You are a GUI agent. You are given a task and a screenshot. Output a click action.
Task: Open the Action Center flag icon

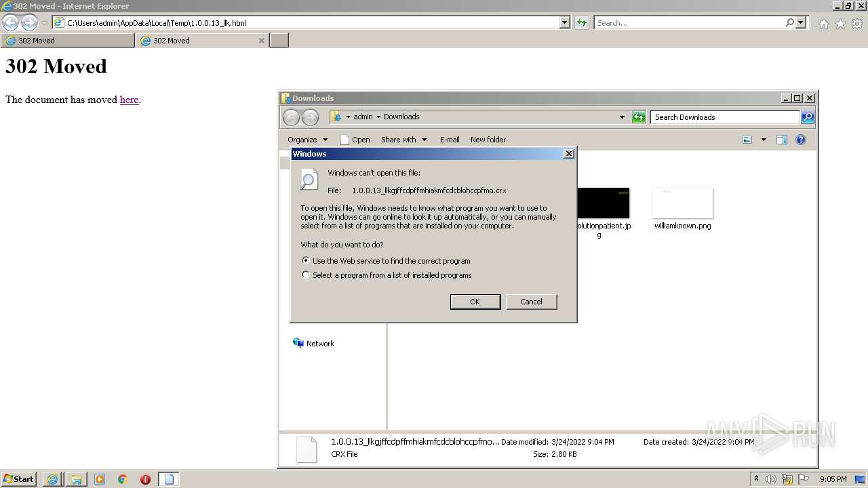(804, 479)
